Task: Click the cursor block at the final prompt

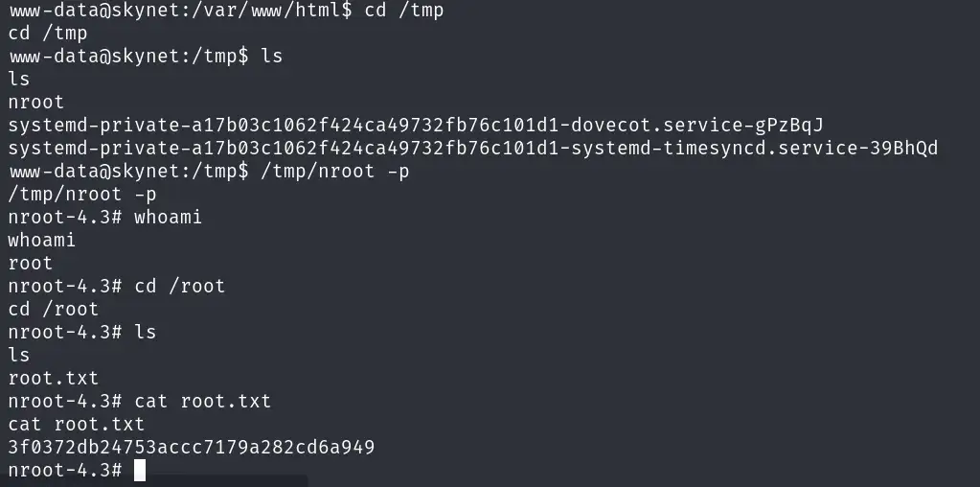Action: click(x=140, y=470)
